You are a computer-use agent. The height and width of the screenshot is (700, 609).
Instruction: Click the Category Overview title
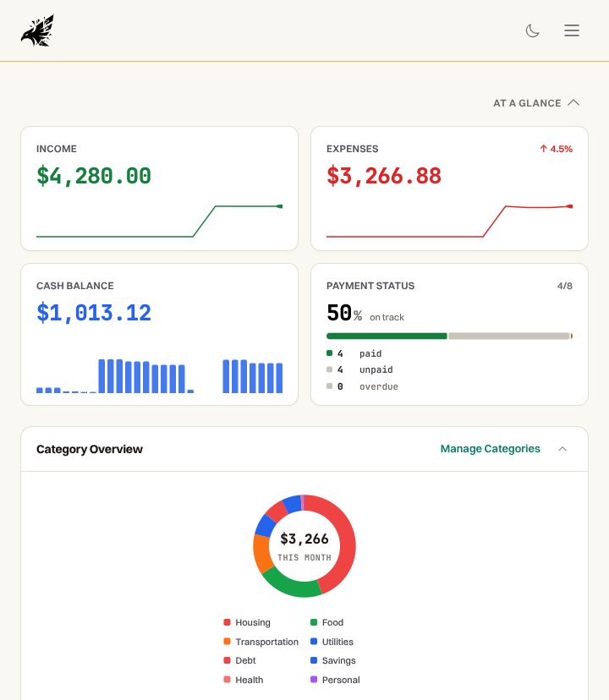pos(90,449)
